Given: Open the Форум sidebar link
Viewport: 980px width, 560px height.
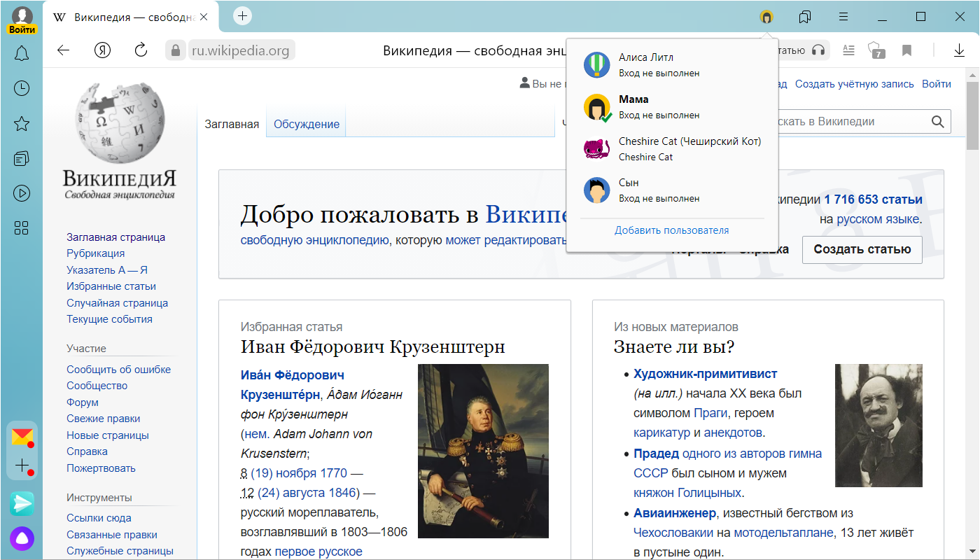Looking at the screenshot, I should click(x=83, y=402).
